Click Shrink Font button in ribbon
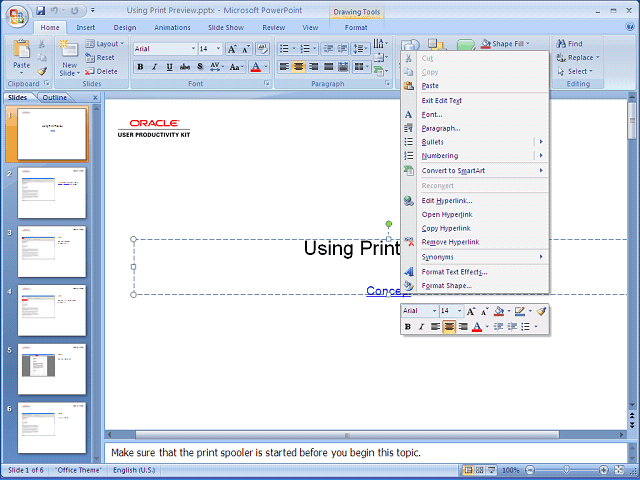This screenshot has height=480, width=640. [x=245, y=49]
